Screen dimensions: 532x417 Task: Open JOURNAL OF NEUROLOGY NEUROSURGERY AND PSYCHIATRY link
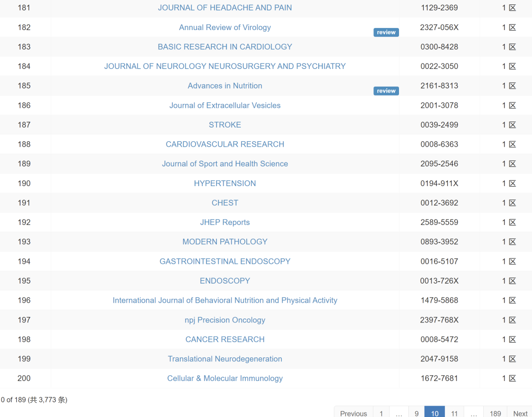click(225, 66)
